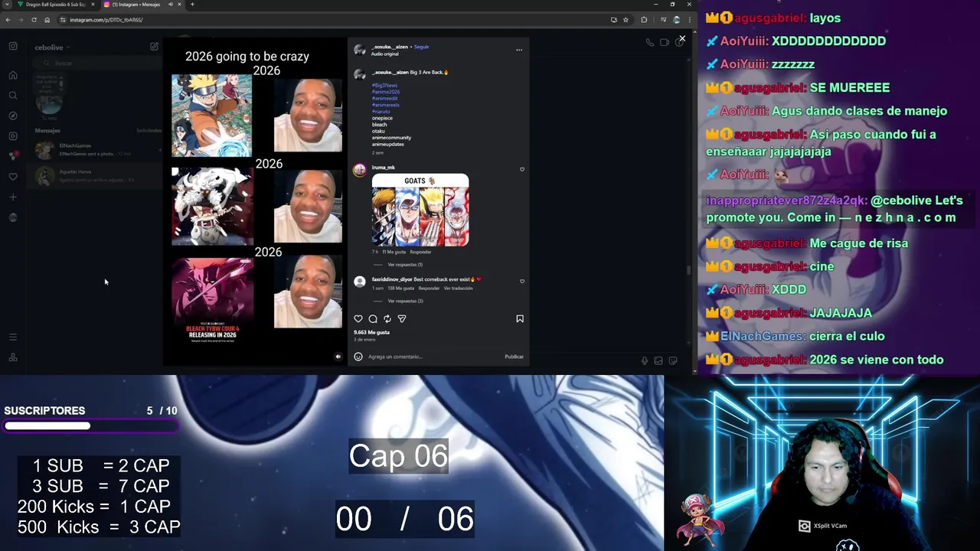980x551 pixels.
Task: Click the Instagram logo in sidebar
Action: tap(13, 46)
